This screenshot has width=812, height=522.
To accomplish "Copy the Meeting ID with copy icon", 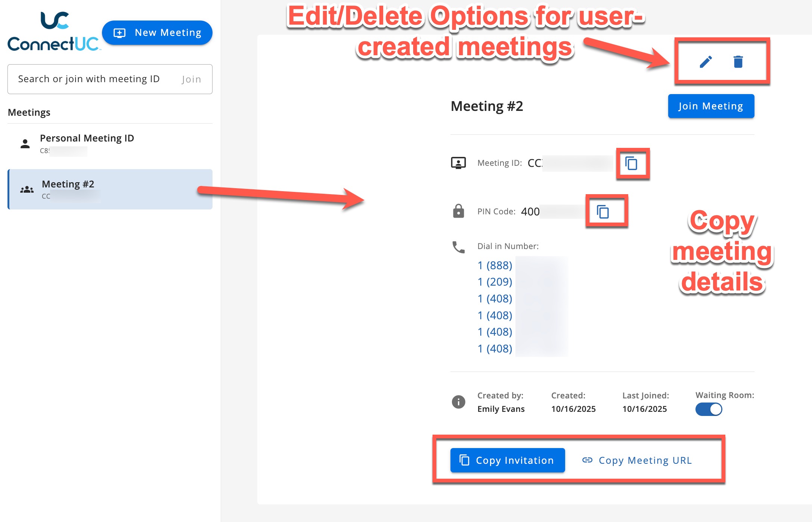I will click(x=631, y=163).
